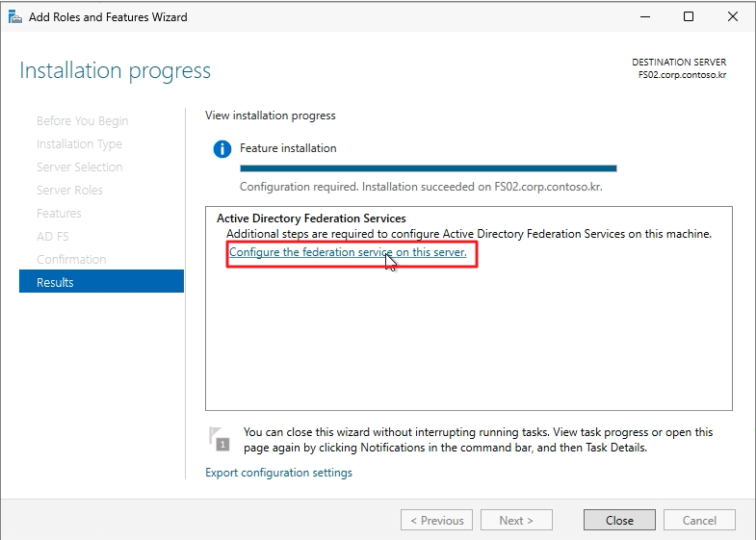Select the AD FS step in sidebar
Image resolution: width=756 pixels, height=540 pixels.
click(x=53, y=236)
